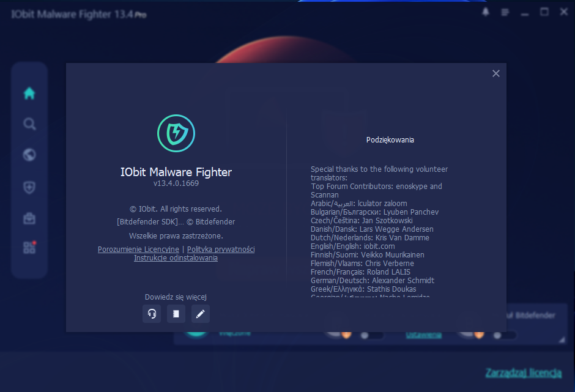Open the Polityka prywatności link
Viewport: 575px width, 392px height.
click(x=221, y=250)
